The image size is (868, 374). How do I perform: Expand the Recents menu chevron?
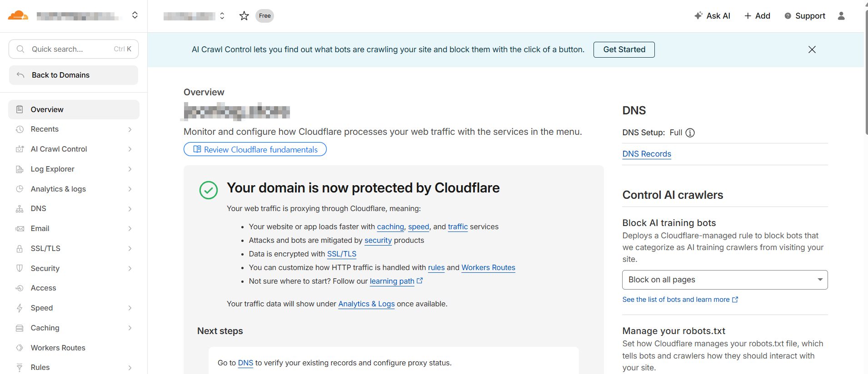click(130, 129)
